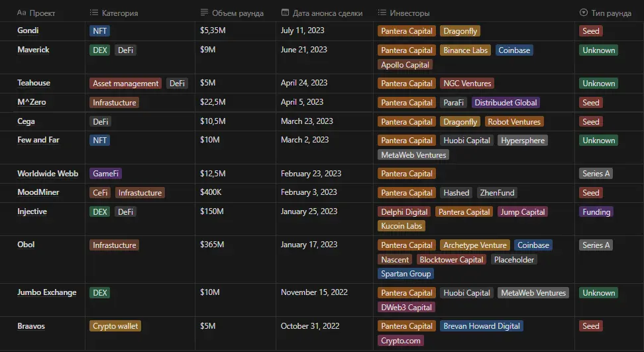644x352 pixels.
Task: Click the DeFi tag in Cega row
Action: (101, 121)
